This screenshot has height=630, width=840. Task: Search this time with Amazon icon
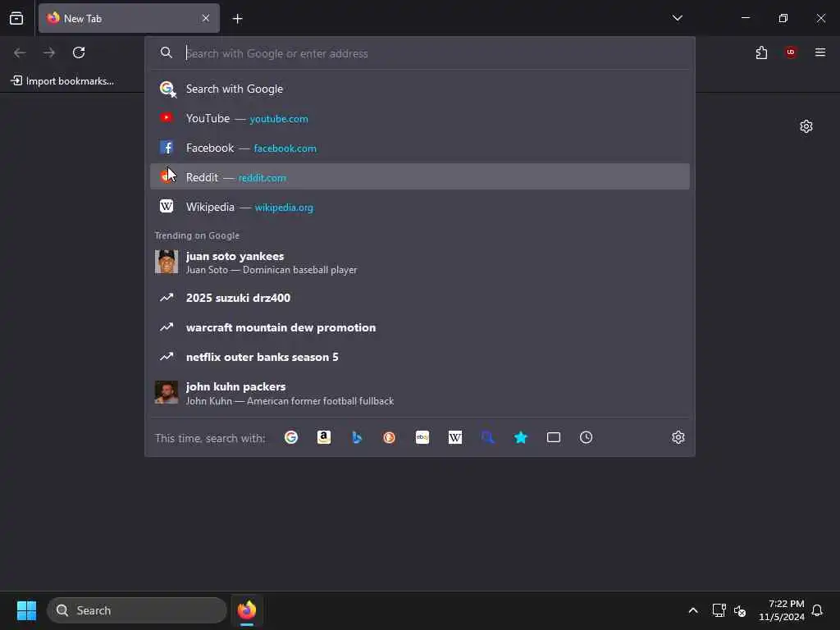click(x=323, y=438)
